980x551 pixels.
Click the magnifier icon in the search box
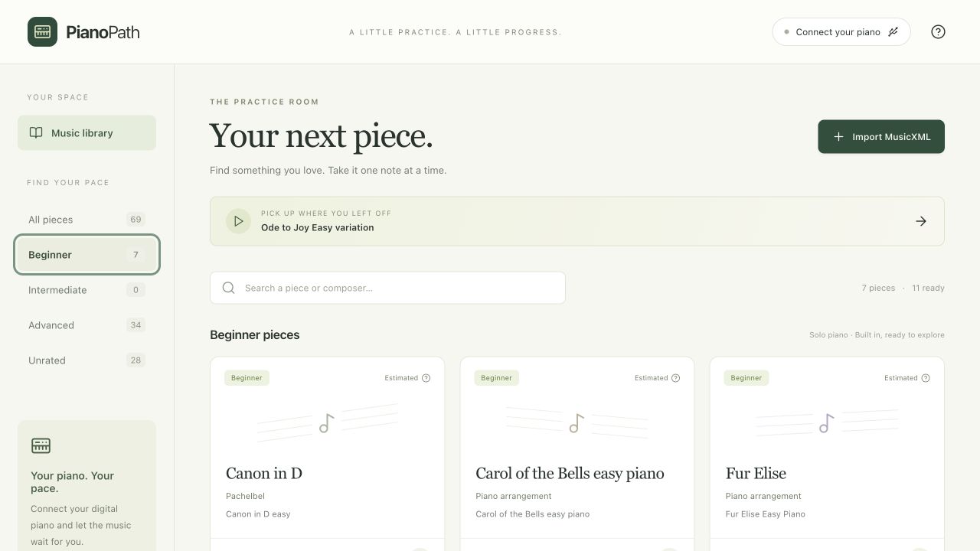(x=228, y=288)
